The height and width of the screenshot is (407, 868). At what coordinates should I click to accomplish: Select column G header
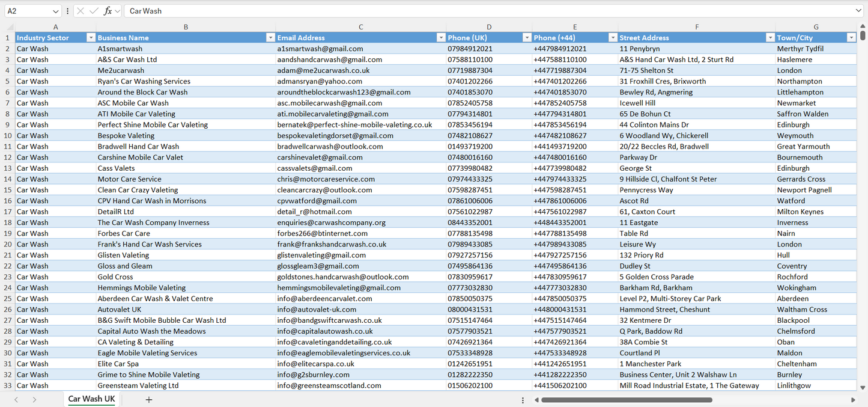(x=816, y=27)
